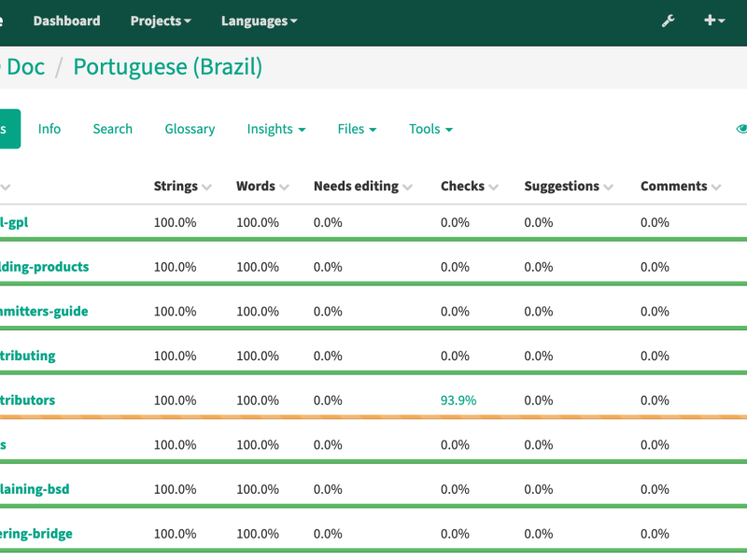Click the wrench management icon

(668, 21)
